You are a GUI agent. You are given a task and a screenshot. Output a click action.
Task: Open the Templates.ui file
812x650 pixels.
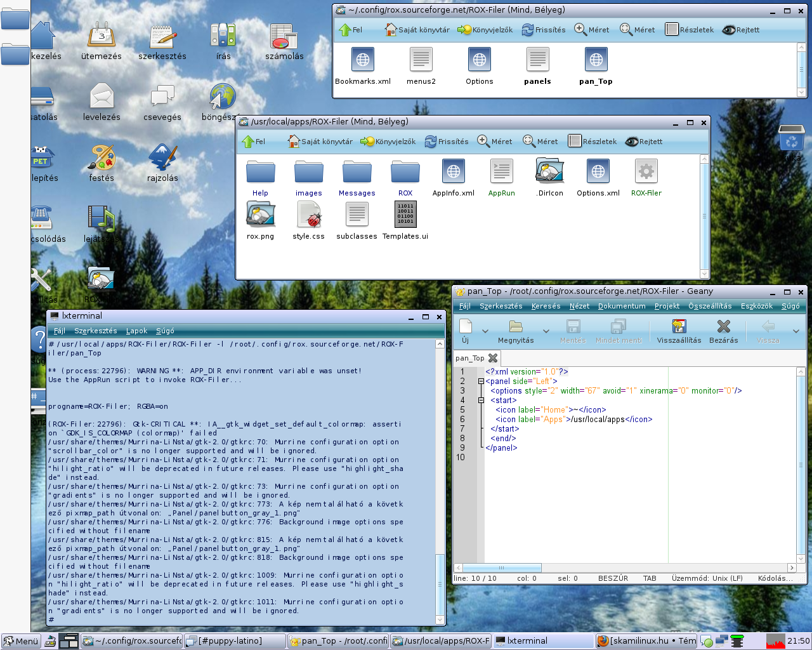click(405, 221)
